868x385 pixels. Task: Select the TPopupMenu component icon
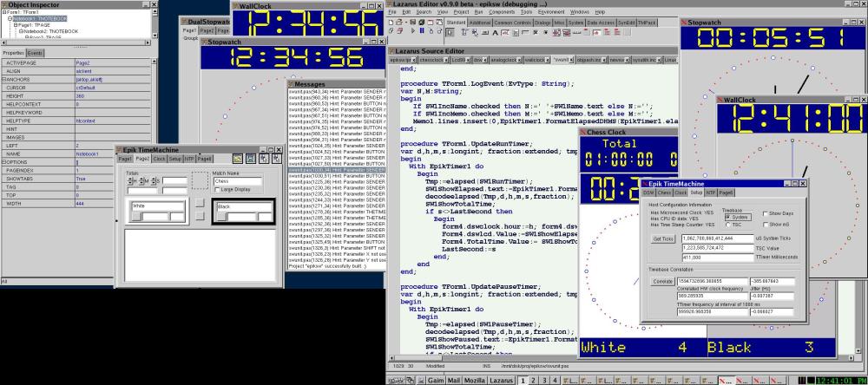click(x=475, y=32)
